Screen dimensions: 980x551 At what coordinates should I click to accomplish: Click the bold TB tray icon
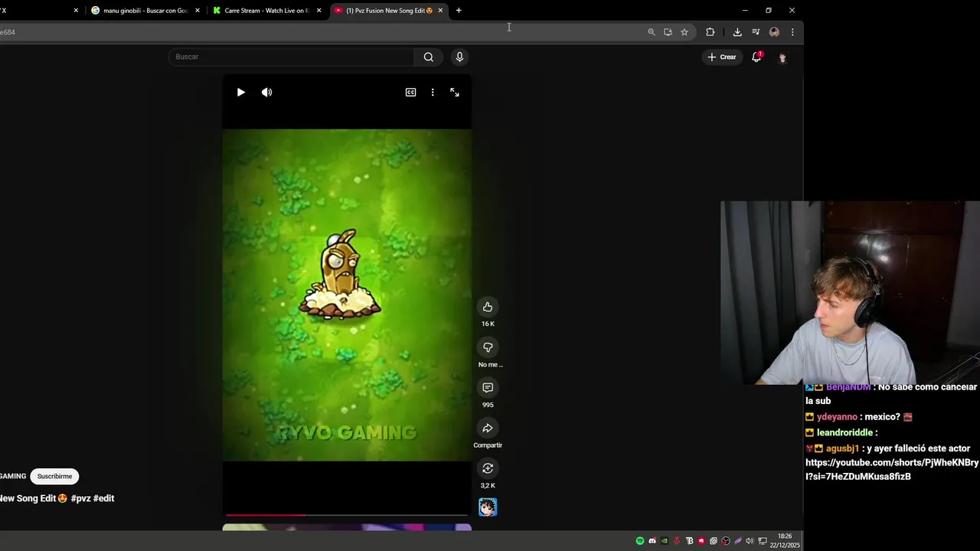click(689, 541)
